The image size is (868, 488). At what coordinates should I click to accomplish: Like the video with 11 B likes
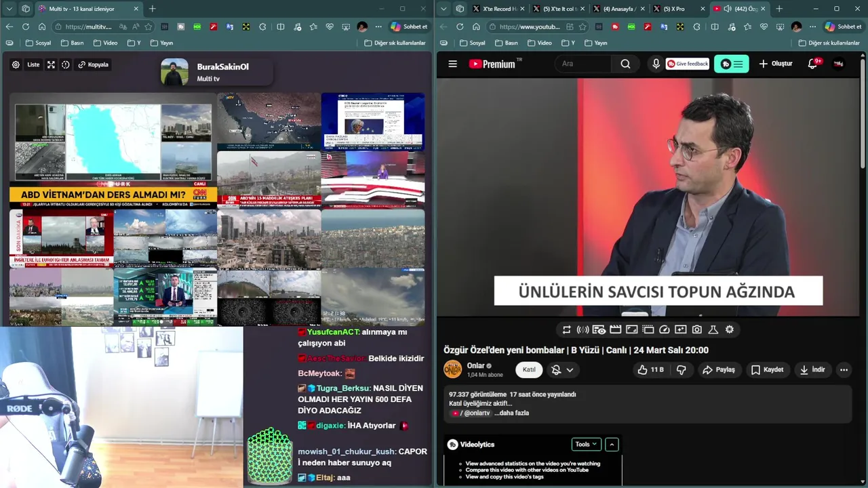click(x=650, y=369)
